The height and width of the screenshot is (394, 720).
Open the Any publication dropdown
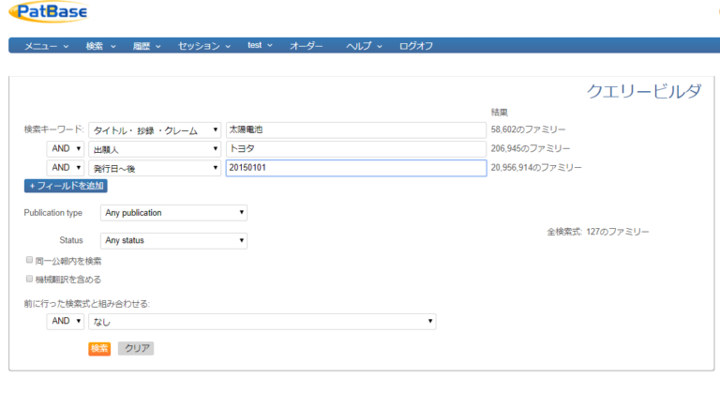coord(174,213)
